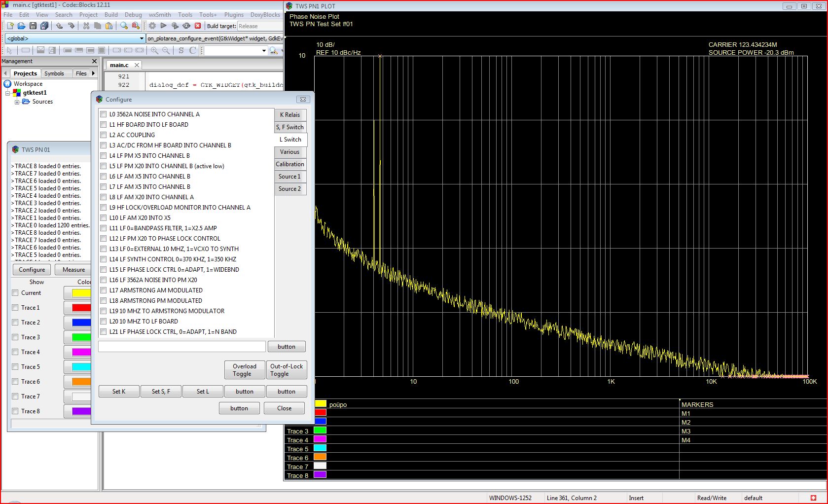Click the S match-case toolbar icon
This screenshot has width=828, height=504.
181,50
